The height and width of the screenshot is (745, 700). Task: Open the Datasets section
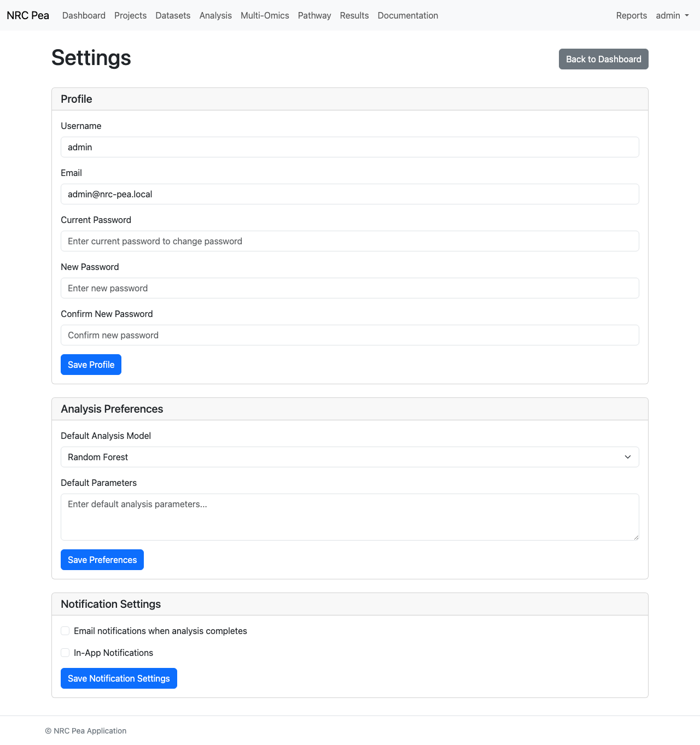point(173,15)
